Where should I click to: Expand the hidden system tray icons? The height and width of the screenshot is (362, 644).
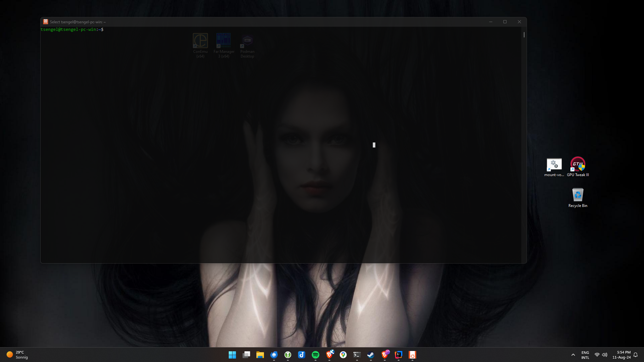(573, 355)
